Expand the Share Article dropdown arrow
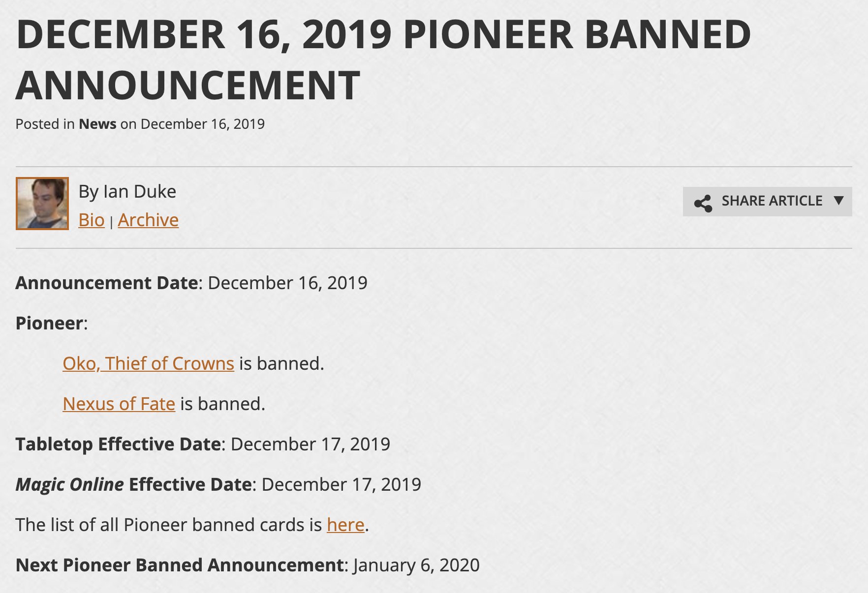This screenshot has width=868, height=593. coord(839,201)
